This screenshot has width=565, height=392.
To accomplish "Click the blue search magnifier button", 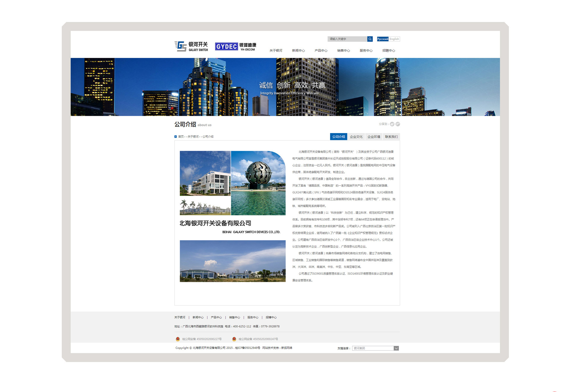I will (x=370, y=39).
